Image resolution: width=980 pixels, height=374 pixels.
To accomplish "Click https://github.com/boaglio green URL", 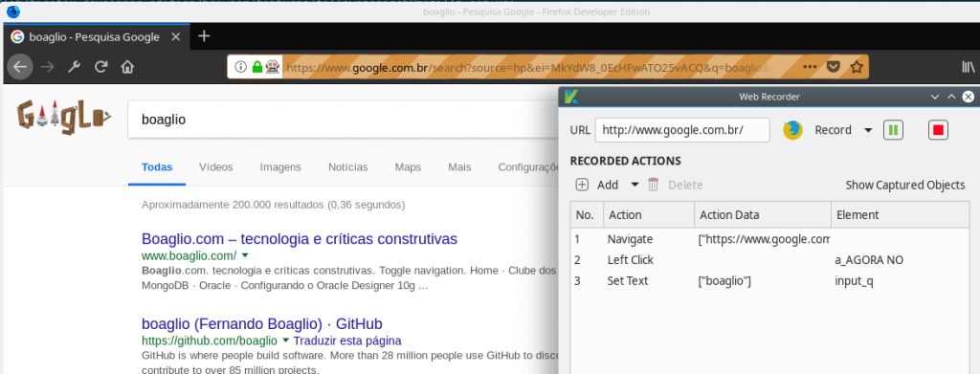I will pyautogui.click(x=210, y=341).
